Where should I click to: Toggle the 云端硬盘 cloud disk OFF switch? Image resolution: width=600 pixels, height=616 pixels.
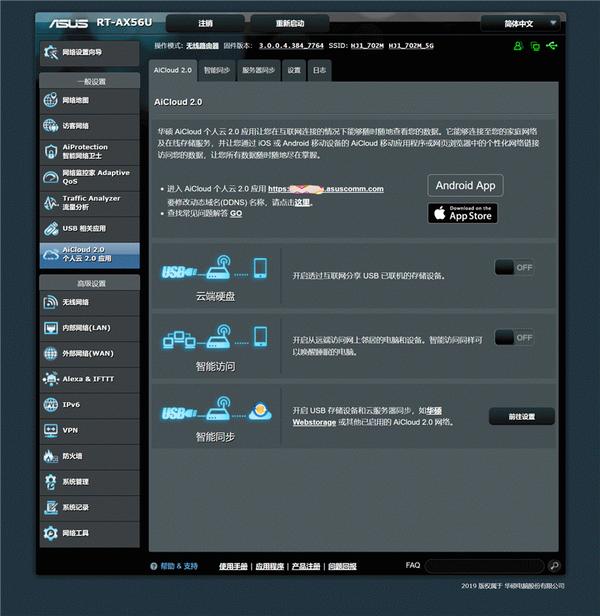click(x=514, y=268)
